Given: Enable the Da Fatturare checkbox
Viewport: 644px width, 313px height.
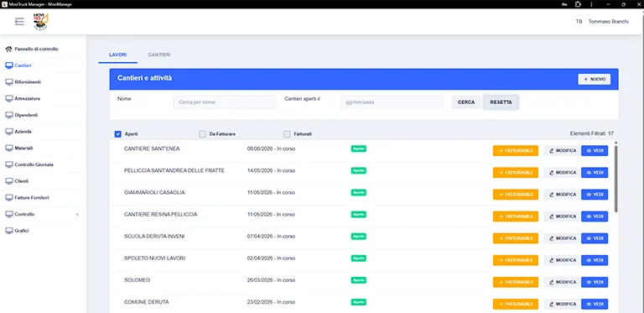Looking at the screenshot, I should tap(202, 134).
